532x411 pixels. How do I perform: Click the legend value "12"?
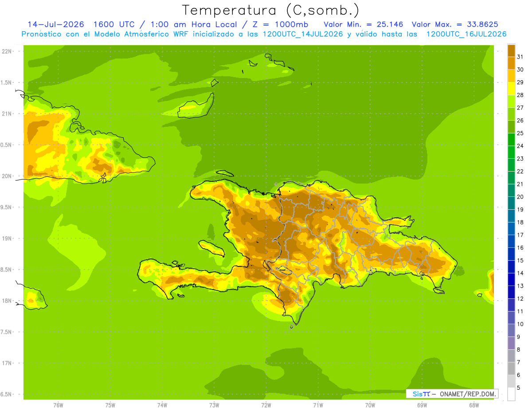pos(520,299)
